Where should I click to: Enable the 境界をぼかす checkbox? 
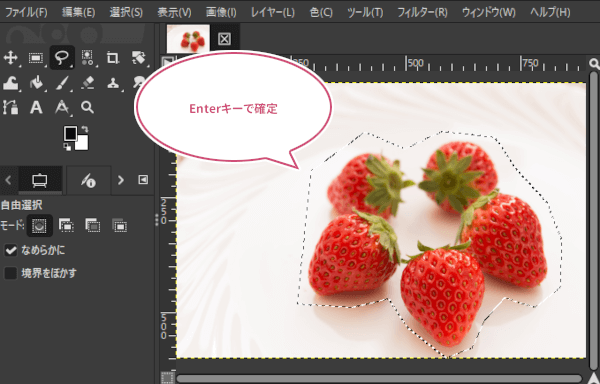tap(11, 273)
